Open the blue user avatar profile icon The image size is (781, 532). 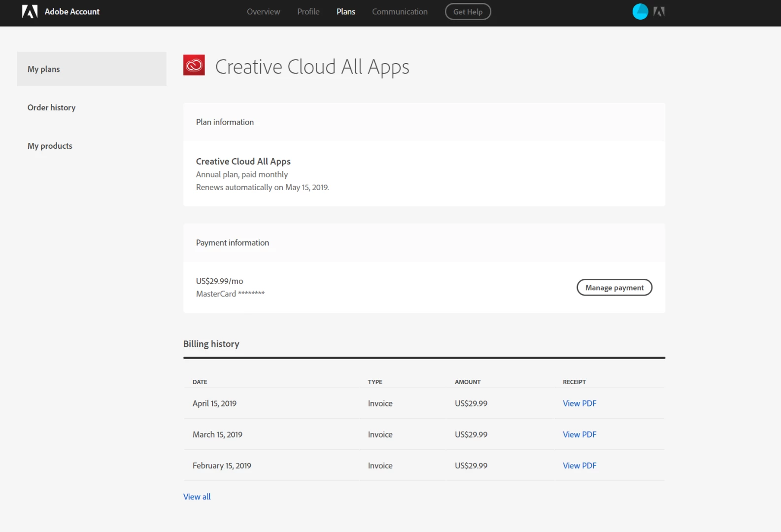[640, 11]
